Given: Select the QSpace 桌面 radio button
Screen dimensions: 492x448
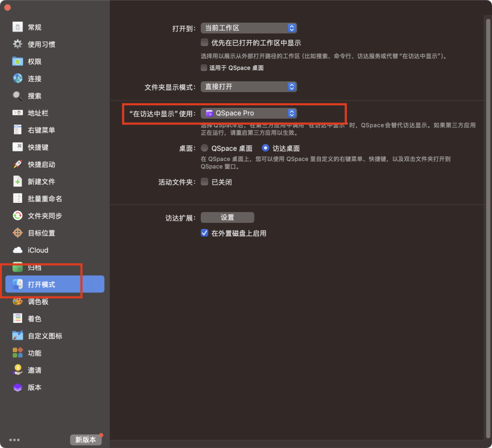Looking at the screenshot, I should [205, 149].
